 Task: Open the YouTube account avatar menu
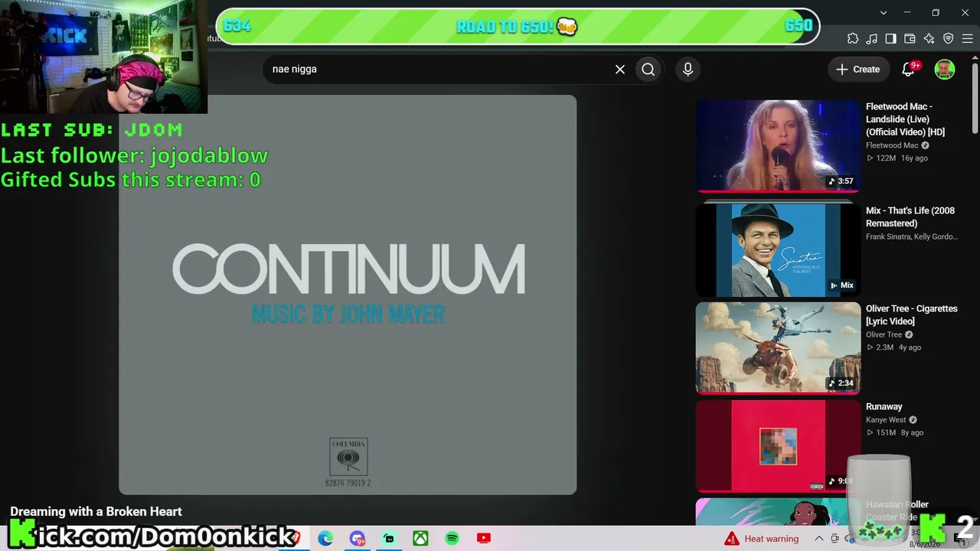(x=945, y=69)
